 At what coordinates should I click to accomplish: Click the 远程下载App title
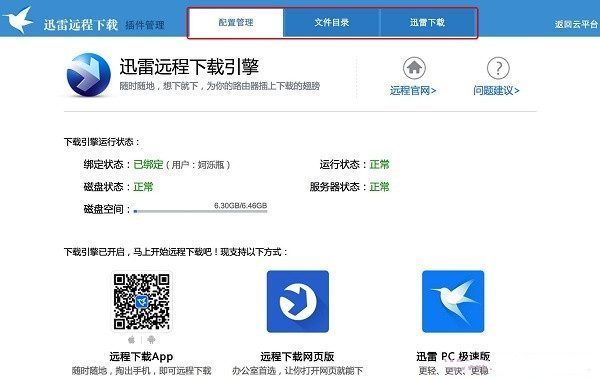141,357
